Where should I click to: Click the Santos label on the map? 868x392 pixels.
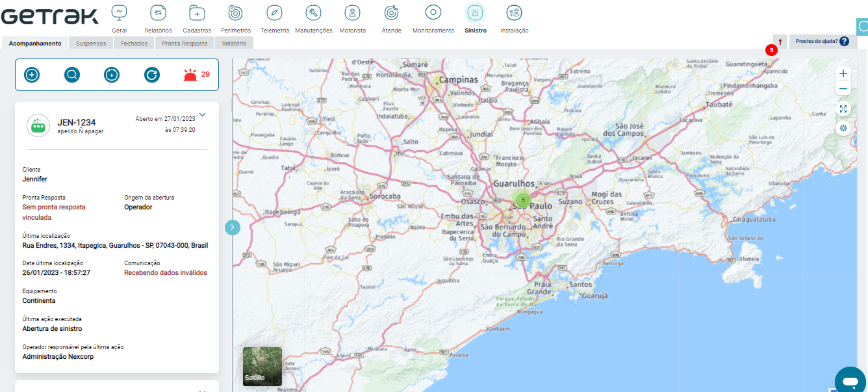pos(580,285)
